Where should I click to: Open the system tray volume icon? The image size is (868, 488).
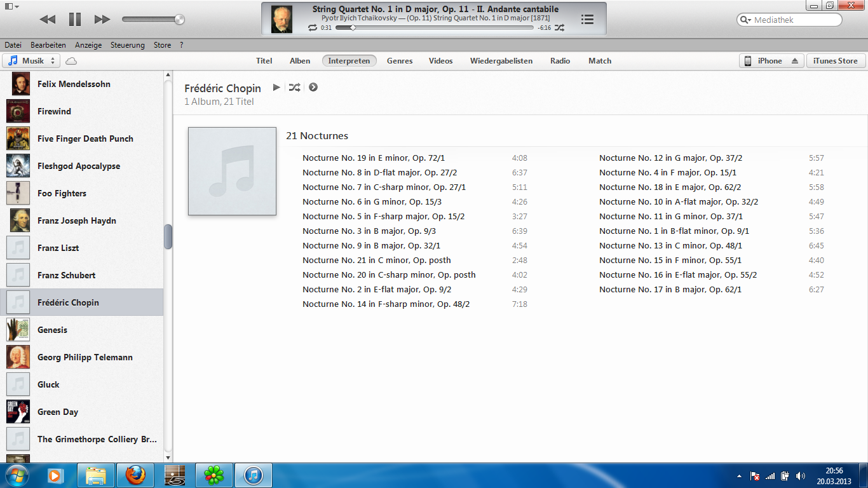pos(800,475)
